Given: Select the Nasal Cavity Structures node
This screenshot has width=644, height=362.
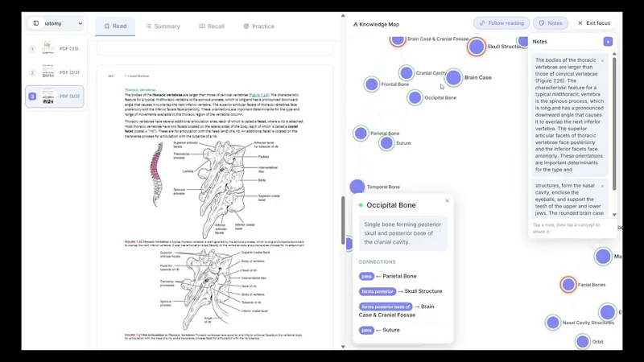Looking at the screenshot, I should click(x=553, y=323).
